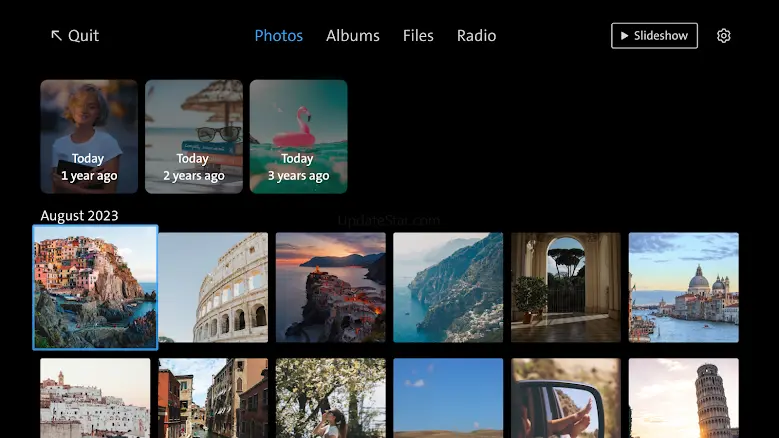
Task: Open the white hillside town photo
Action: (95, 398)
